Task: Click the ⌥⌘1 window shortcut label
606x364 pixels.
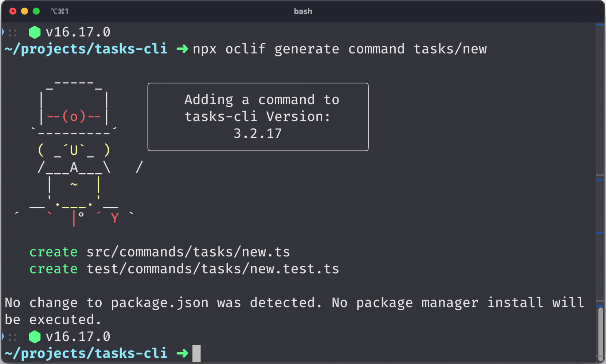Action: click(x=60, y=11)
